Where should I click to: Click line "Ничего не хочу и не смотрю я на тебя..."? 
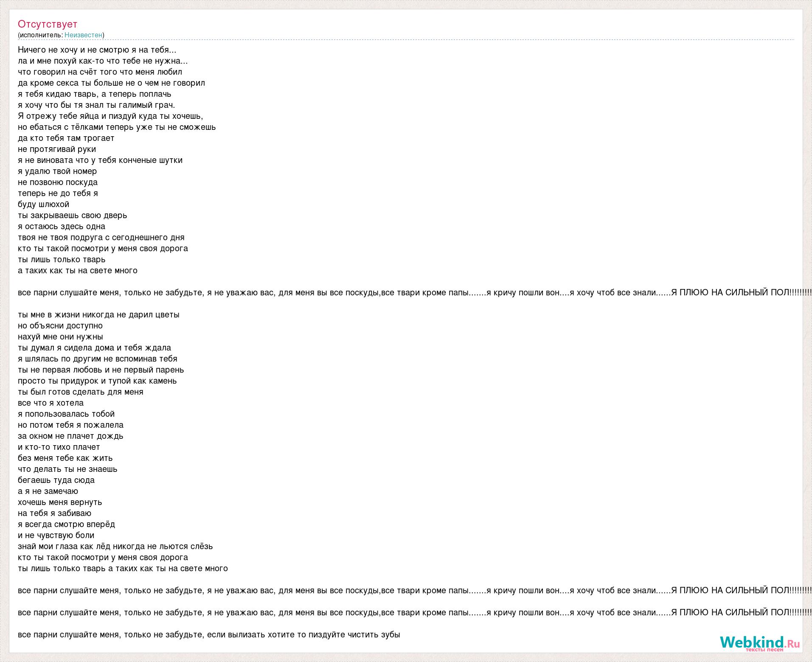(97, 50)
